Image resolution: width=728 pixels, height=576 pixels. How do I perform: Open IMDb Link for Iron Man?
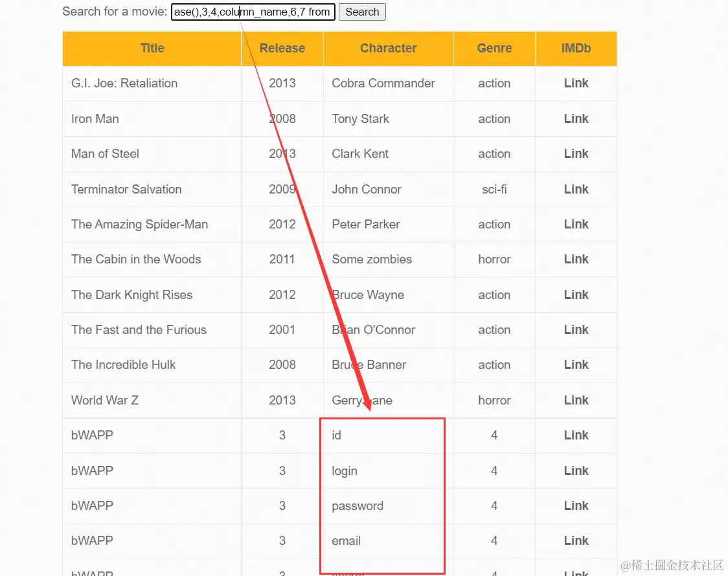pyautogui.click(x=576, y=118)
